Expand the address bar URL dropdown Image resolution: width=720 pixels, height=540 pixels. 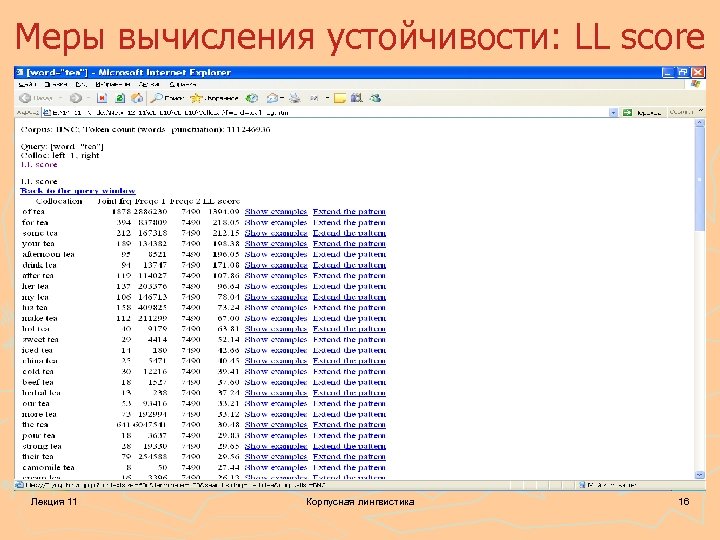pyautogui.click(x=613, y=112)
